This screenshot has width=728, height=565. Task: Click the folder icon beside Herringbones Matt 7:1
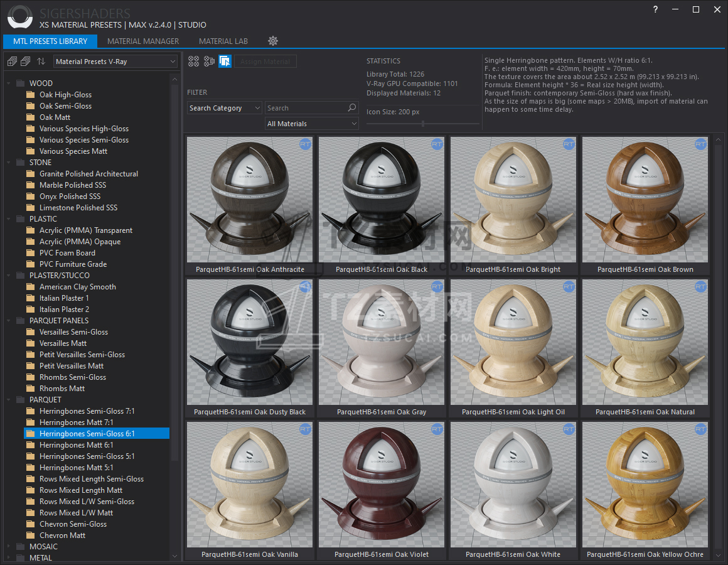coord(31,422)
